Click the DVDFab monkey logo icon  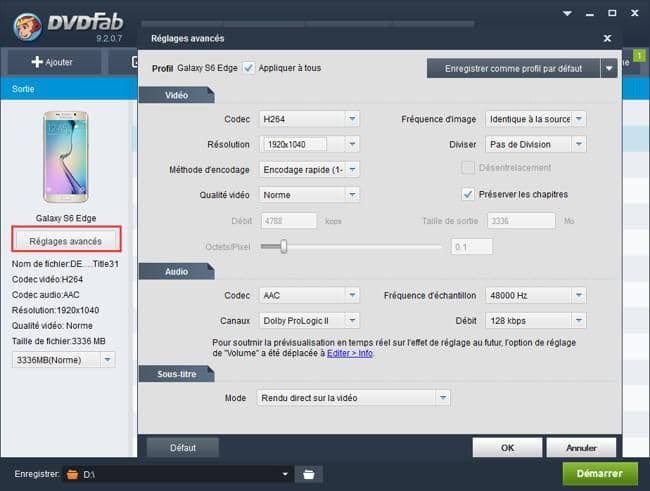click(x=27, y=27)
